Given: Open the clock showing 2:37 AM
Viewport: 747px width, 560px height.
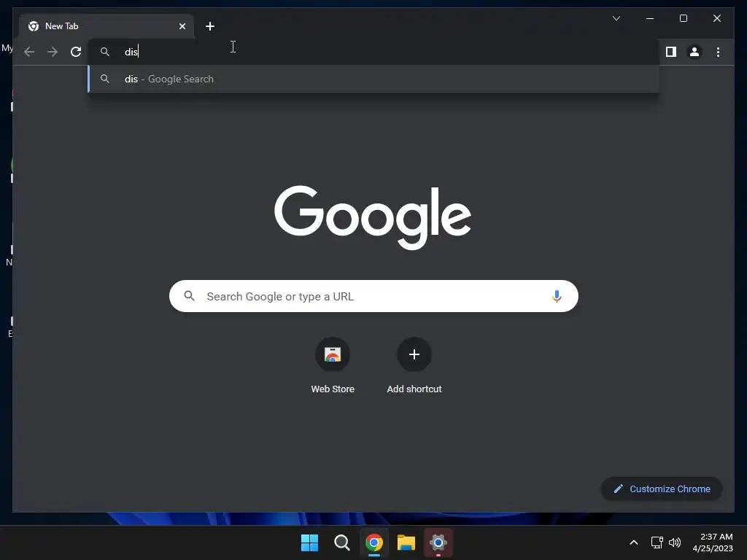Looking at the screenshot, I should coord(713,542).
